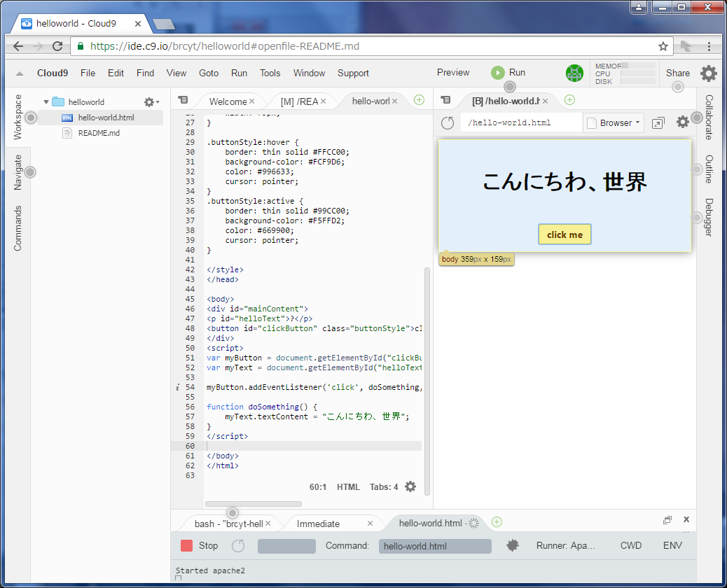The image size is (727, 588).
Task: Open the Runner: Apache selector
Action: [566, 545]
